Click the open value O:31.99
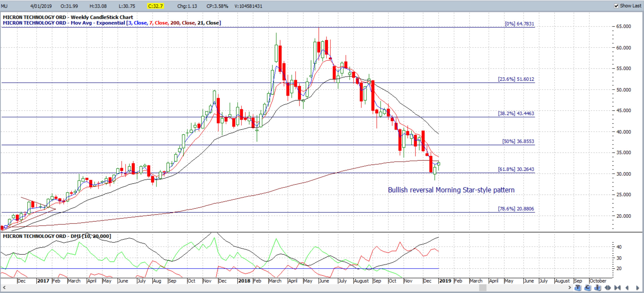The image size is (644, 293). [69, 6]
